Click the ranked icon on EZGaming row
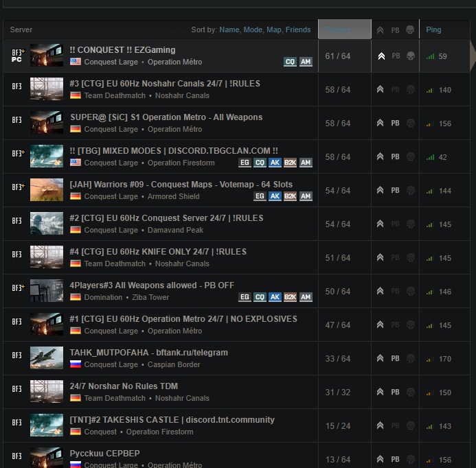 click(381, 56)
